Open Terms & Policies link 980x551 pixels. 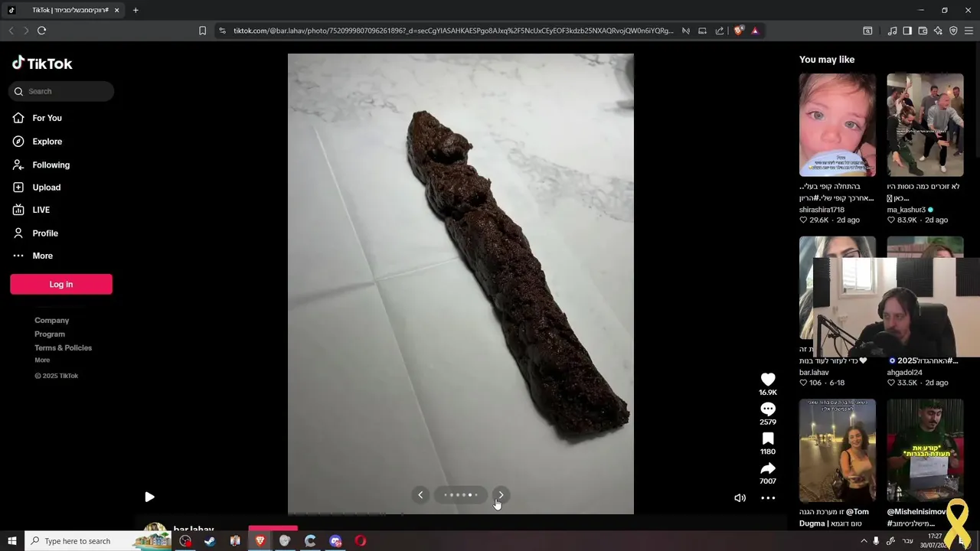click(x=63, y=347)
